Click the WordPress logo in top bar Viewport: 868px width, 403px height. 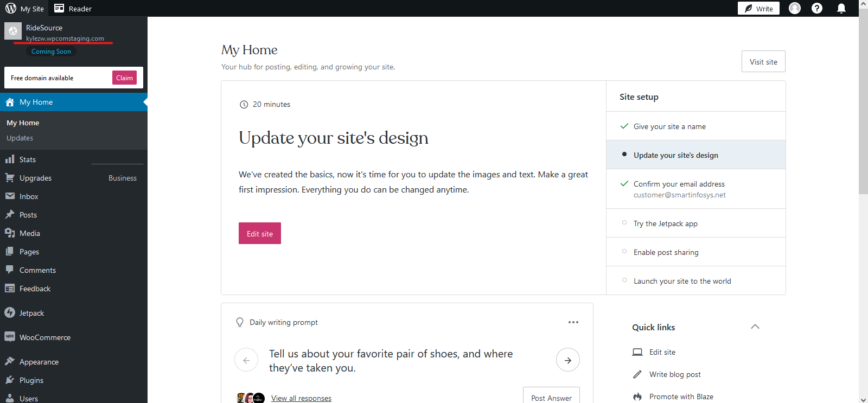(11, 8)
